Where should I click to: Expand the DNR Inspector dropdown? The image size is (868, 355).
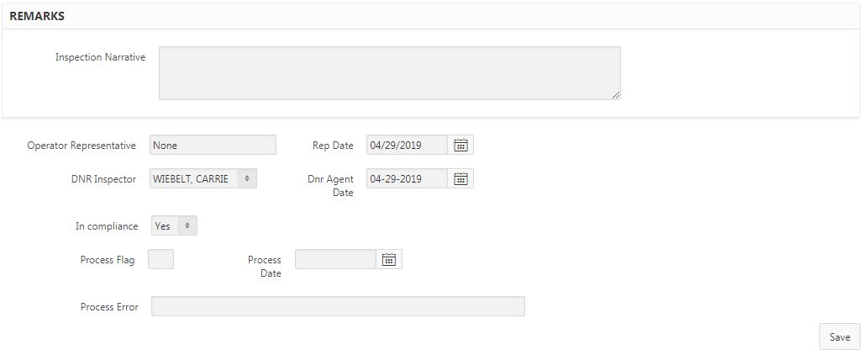point(203,178)
